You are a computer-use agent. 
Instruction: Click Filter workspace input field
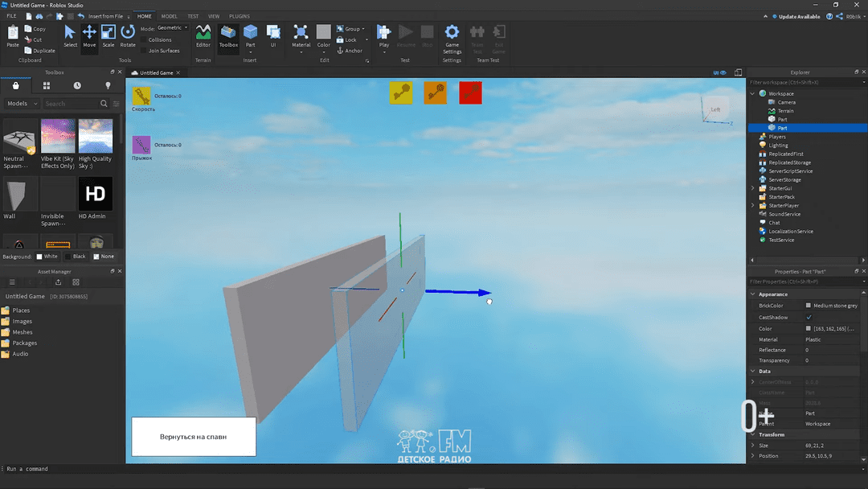(805, 83)
